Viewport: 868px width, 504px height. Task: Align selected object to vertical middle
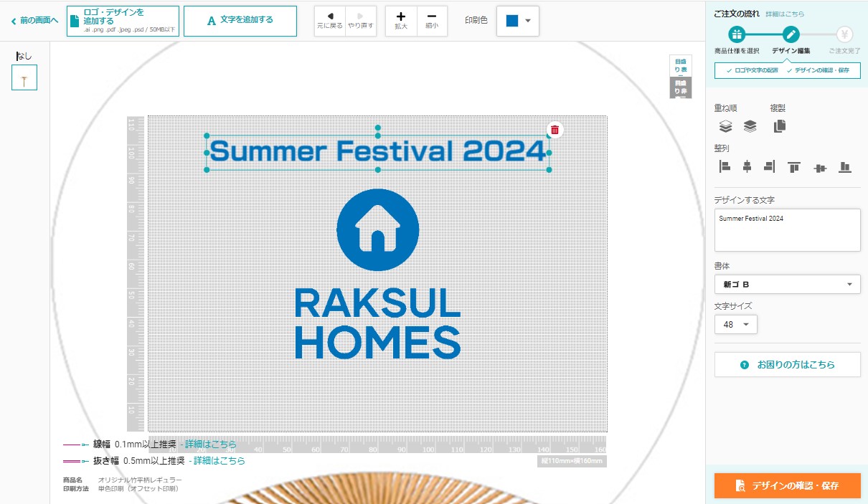click(x=821, y=167)
